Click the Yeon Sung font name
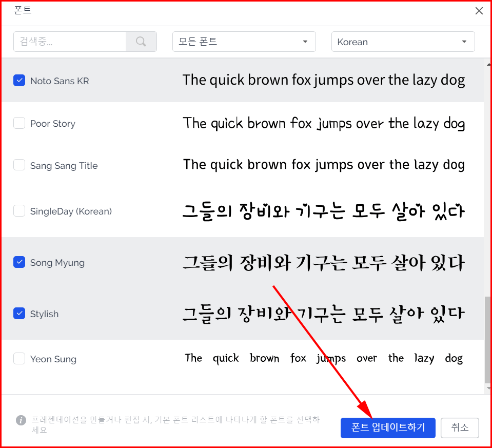 [x=53, y=359]
